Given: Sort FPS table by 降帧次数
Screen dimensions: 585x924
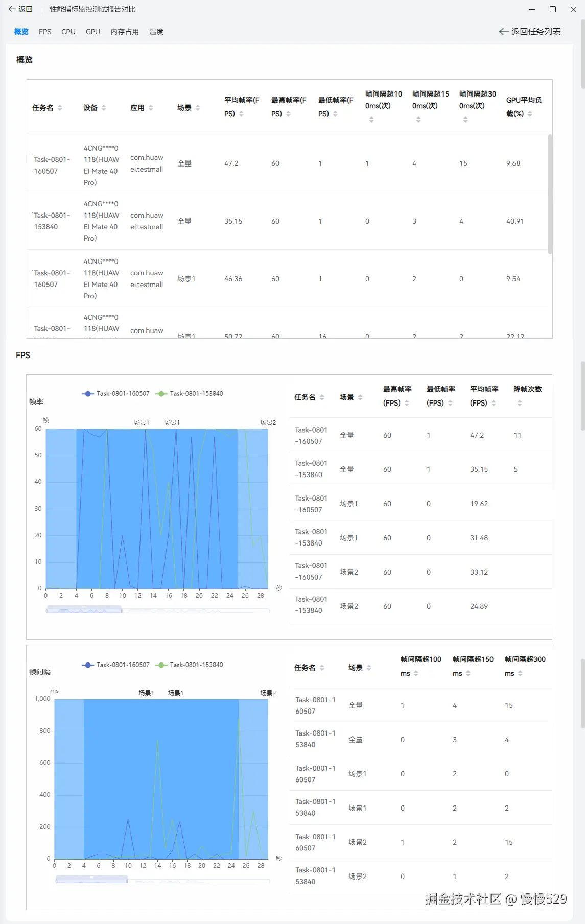Looking at the screenshot, I should point(520,403).
